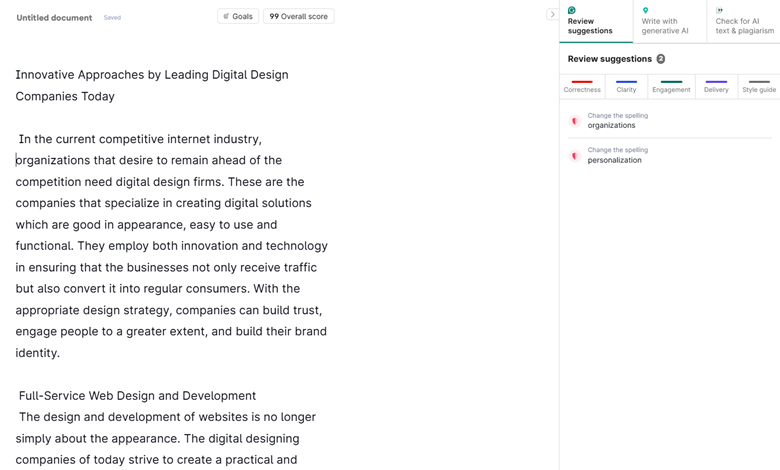Collapse the suggestions side panel
Image resolution: width=780 pixels, height=470 pixels.
[552, 15]
